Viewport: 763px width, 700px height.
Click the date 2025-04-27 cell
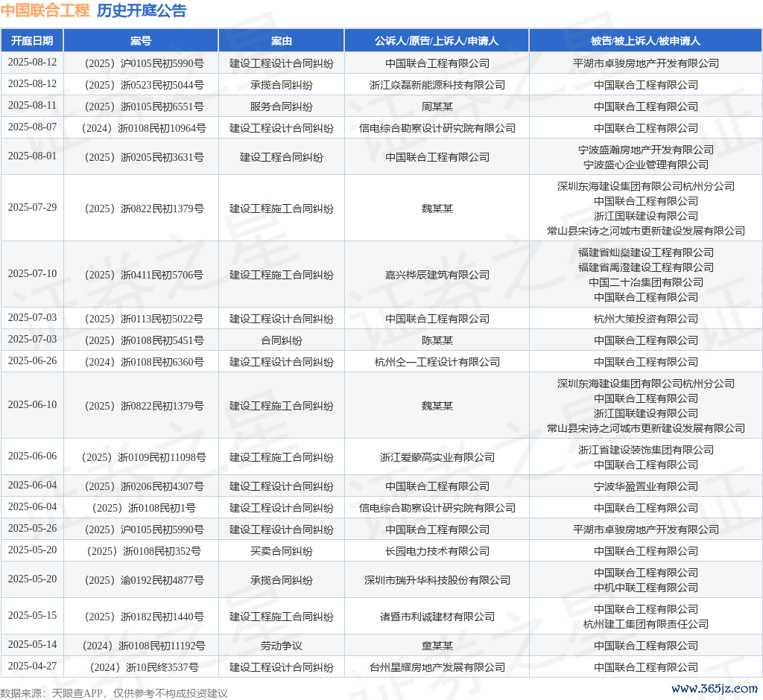[x=32, y=666]
